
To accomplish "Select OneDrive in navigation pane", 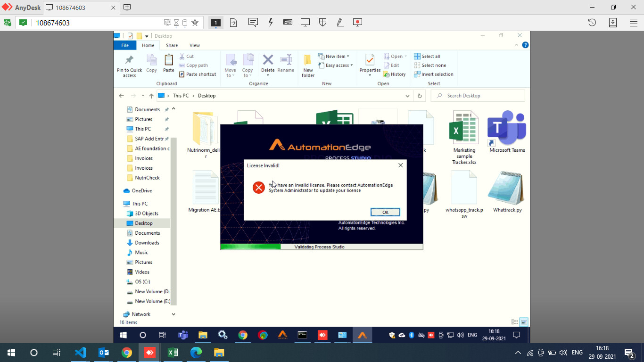I will (x=137, y=191).
